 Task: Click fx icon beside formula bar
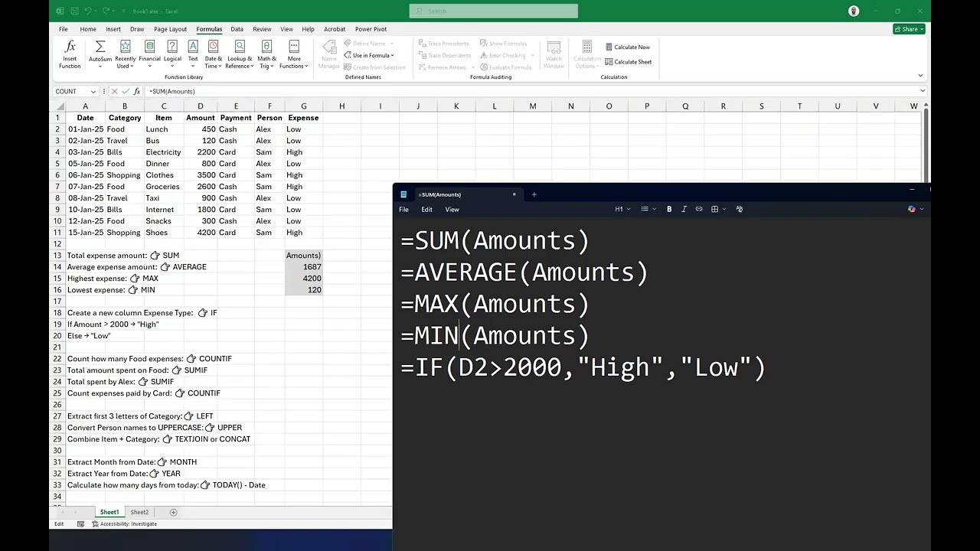coord(137,91)
